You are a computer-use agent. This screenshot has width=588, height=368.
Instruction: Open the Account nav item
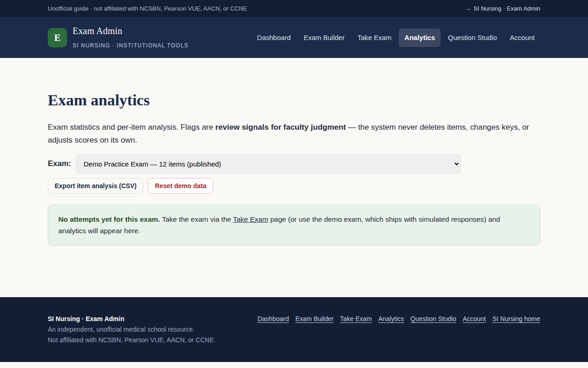(522, 38)
